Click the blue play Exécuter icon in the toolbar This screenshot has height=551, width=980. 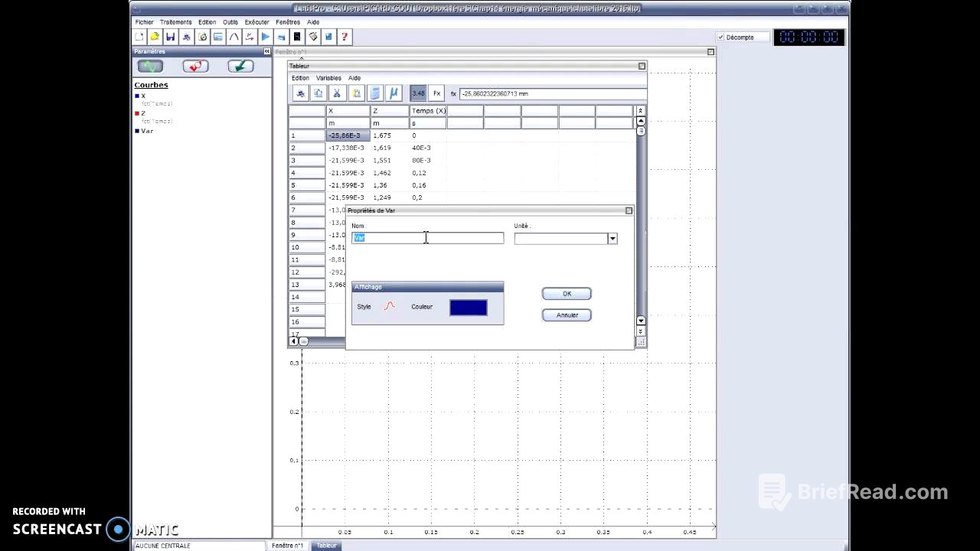(x=265, y=37)
